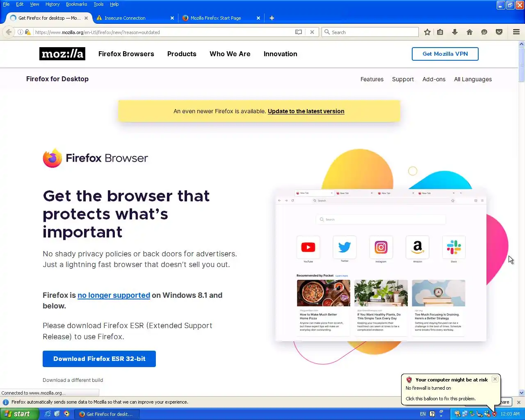Screen dimensions: 525x420
Task: Click the Firefox for Desktop heading link
Action: click(x=57, y=79)
